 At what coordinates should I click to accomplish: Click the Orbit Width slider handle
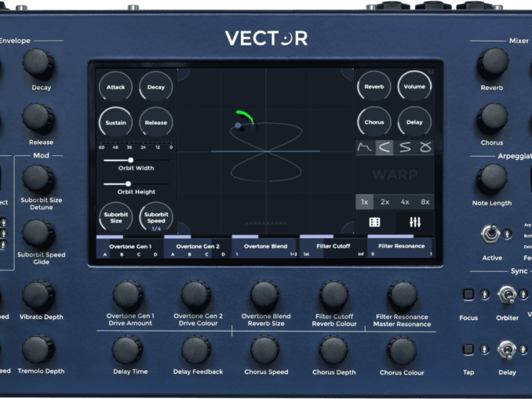click(130, 160)
